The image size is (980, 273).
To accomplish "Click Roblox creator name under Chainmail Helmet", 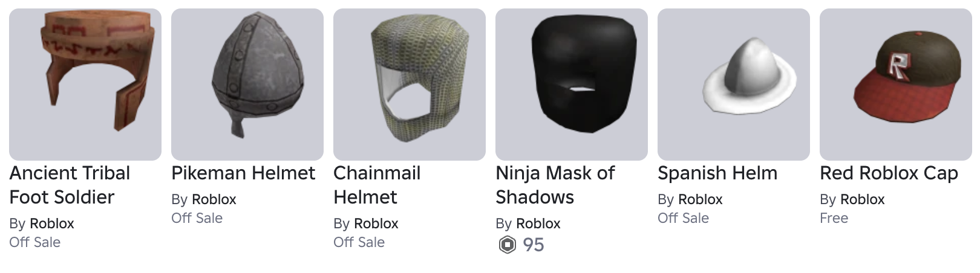I will pyautogui.click(x=376, y=223).
